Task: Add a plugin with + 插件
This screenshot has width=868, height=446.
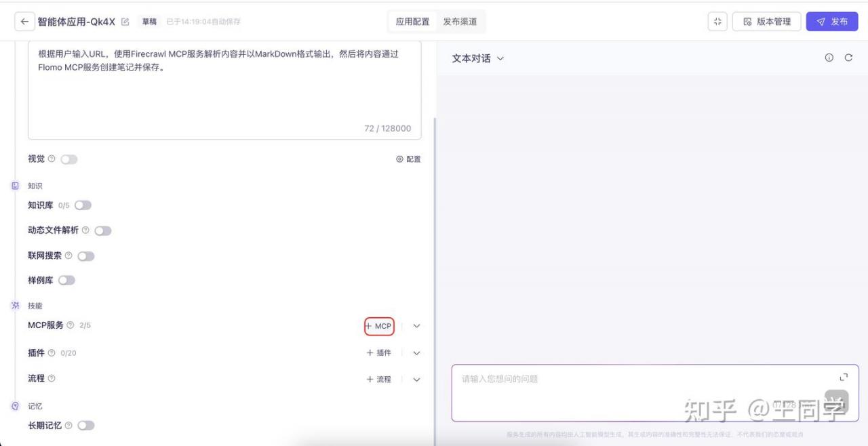Action: (379, 353)
